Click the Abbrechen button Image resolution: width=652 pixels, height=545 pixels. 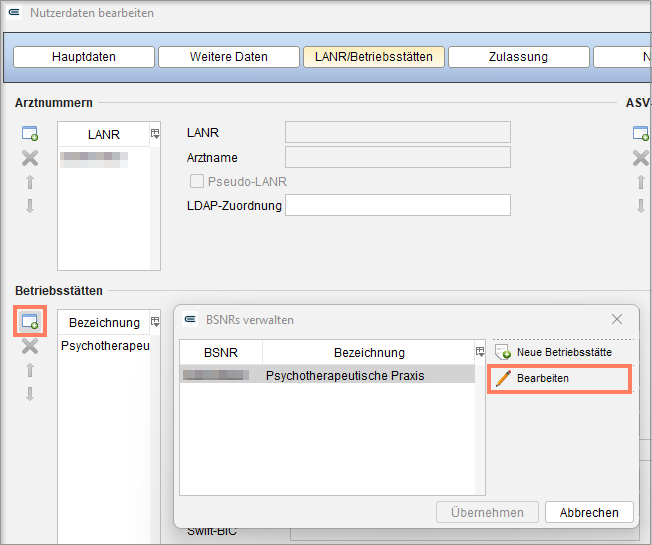tap(589, 512)
